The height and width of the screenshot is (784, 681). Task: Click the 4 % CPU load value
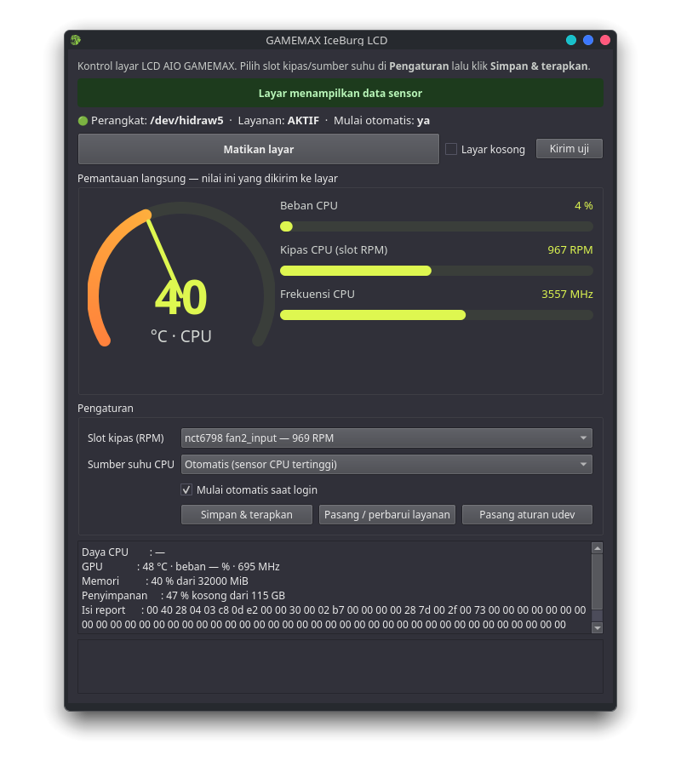tap(583, 205)
